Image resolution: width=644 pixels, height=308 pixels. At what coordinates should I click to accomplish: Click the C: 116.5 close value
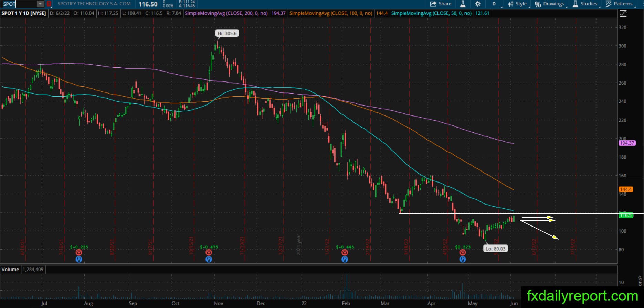154,13
